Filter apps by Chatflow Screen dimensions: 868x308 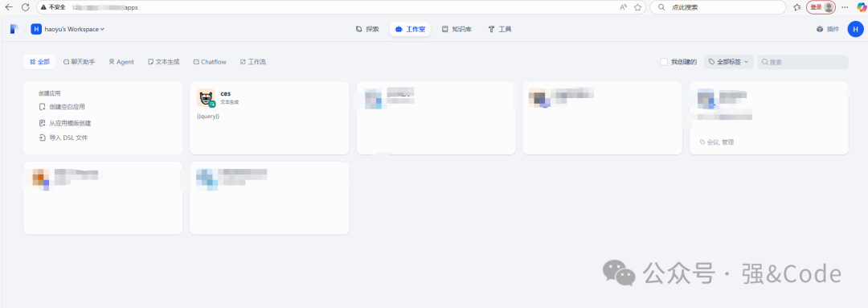pos(210,62)
